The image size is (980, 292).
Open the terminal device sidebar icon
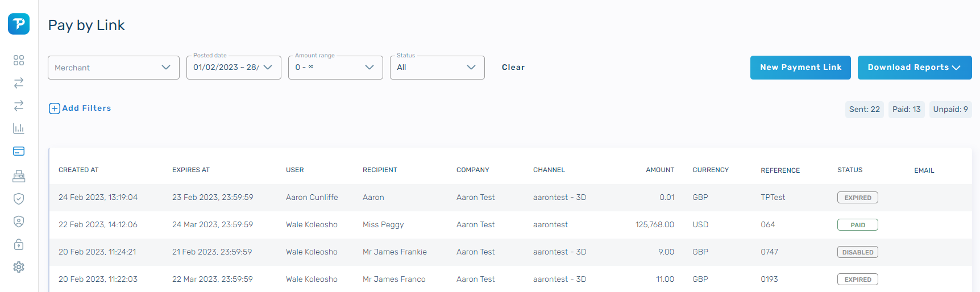pyautogui.click(x=19, y=176)
